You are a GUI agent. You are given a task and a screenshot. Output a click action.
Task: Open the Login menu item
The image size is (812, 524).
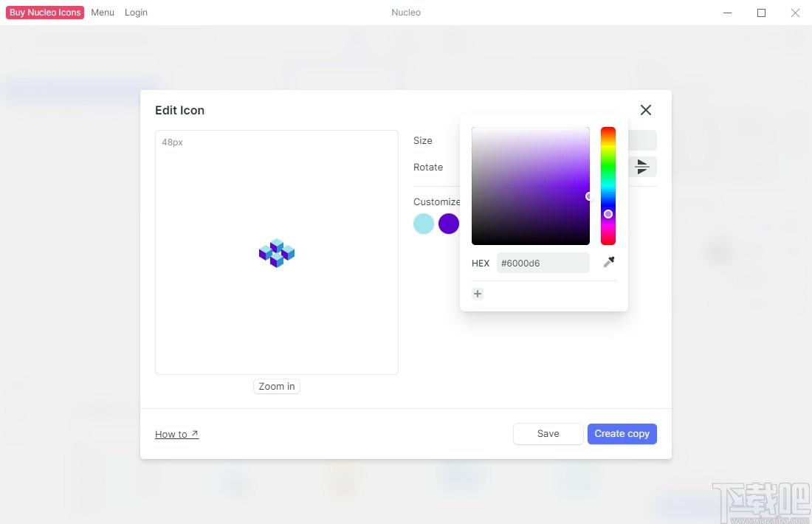pyautogui.click(x=137, y=13)
